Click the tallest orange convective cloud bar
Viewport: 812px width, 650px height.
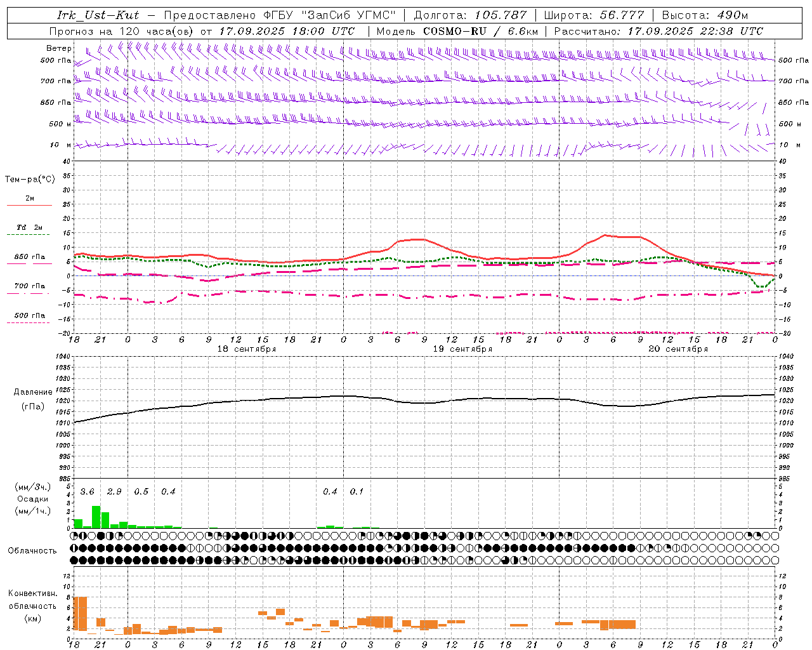coord(81,614)
